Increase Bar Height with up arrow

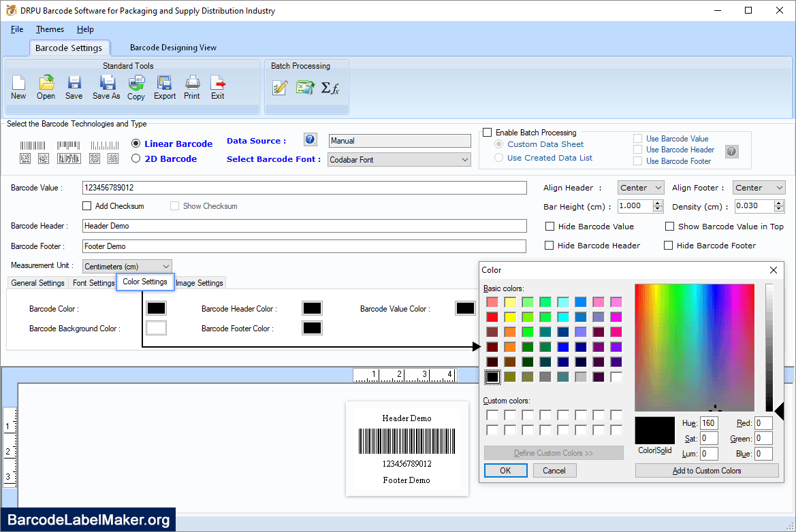pyautogui.click(x=658, y=203)
